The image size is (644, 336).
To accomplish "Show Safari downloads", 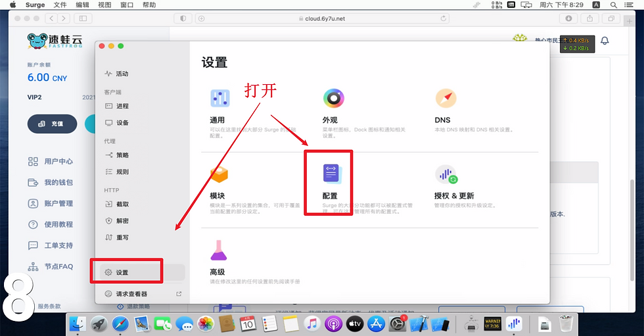I will 569,18.
